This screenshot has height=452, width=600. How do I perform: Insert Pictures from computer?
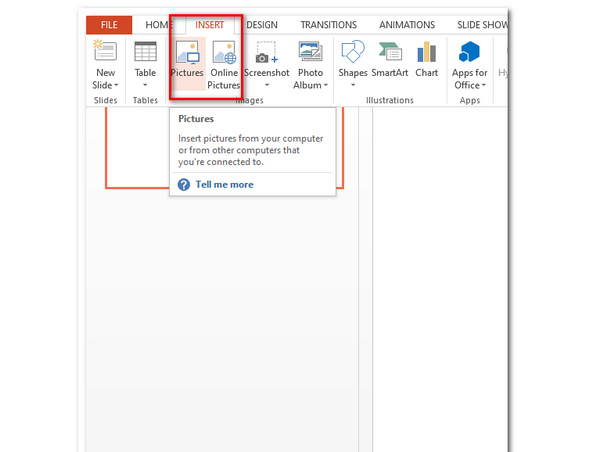tap(188, 64)
